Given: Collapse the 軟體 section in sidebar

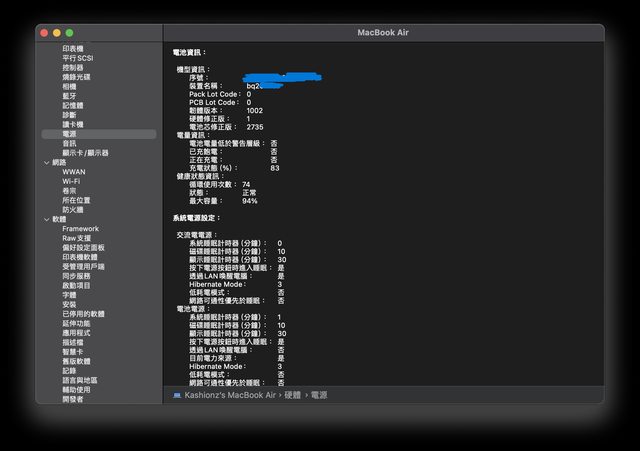Looking at the screenshot, I should click(x=46, y=219).
